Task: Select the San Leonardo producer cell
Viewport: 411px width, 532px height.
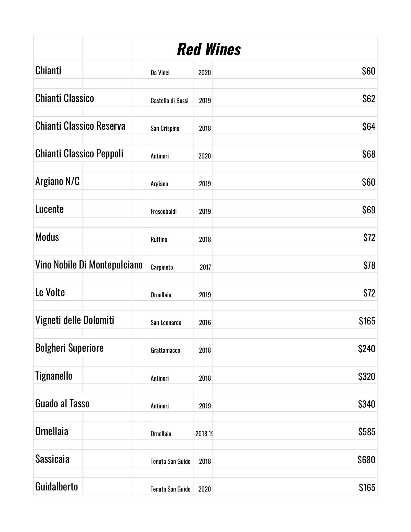Action: pos(166,323)
